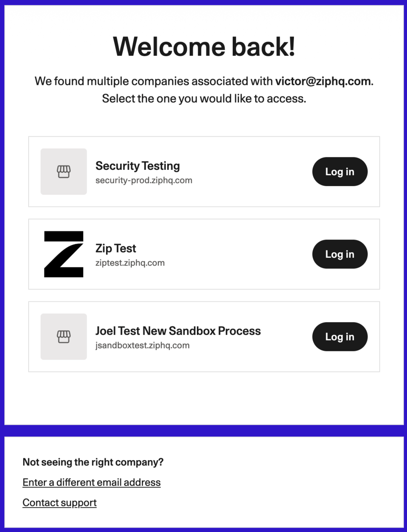Viewport: 407px width, 532px height.
Task: Open the Contact support link
Action: (x=59, y=503)
